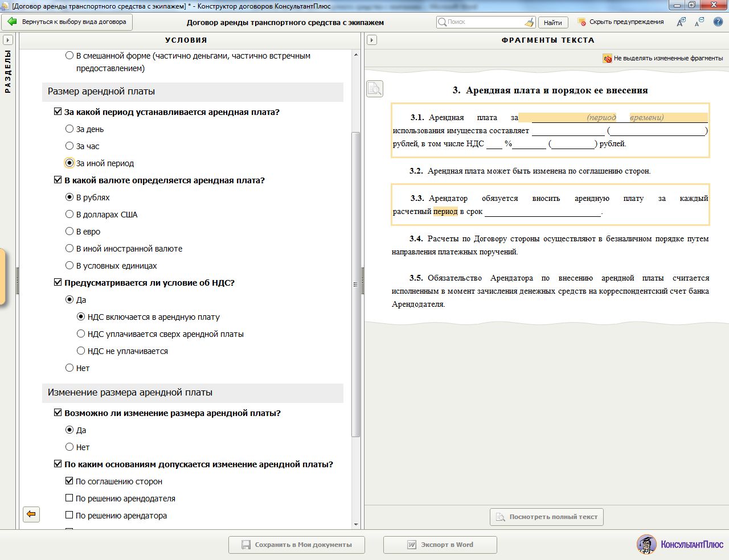Screen dimensions: 729x560
Task: Click the increase font size icon
Action: pos(681,22)
